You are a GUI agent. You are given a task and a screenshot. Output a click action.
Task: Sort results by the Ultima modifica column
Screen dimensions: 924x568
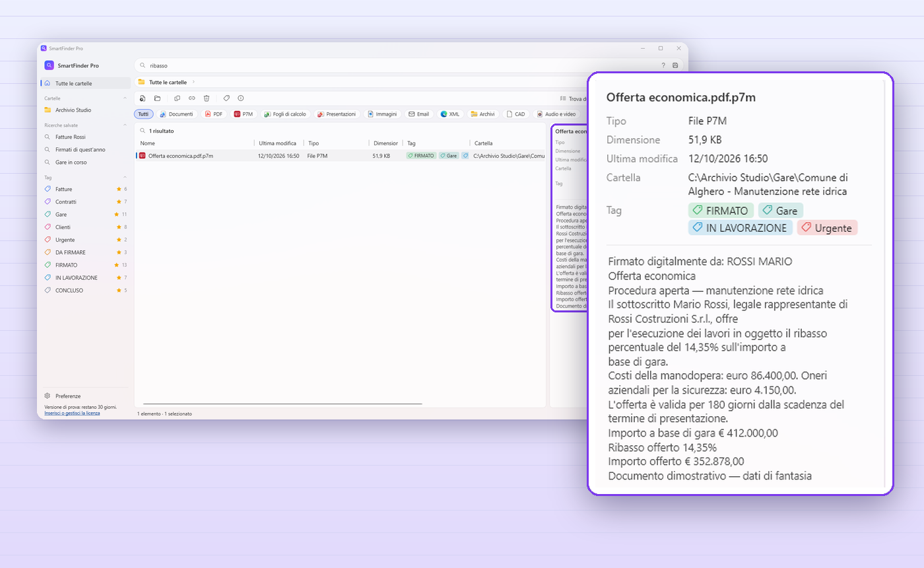coord(277,143)
